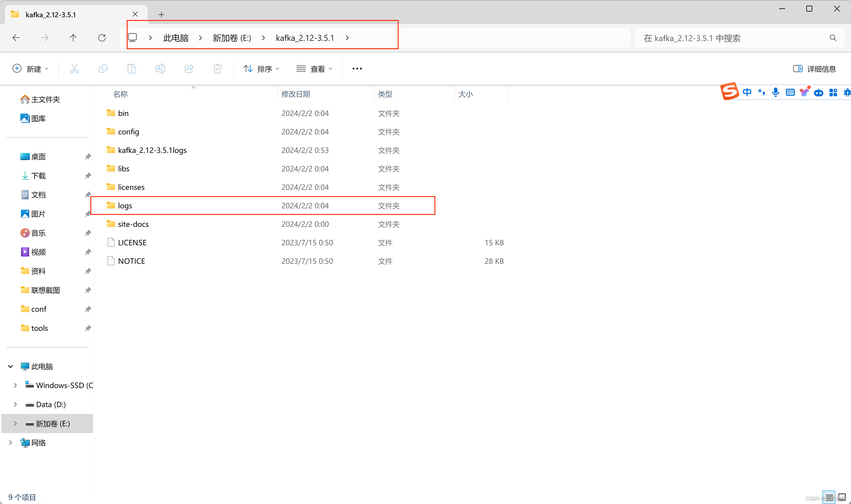Click the search box for kafka_2.12-3.5.1
The width and height of the screenshot is (851, 504).
(731, 38)
